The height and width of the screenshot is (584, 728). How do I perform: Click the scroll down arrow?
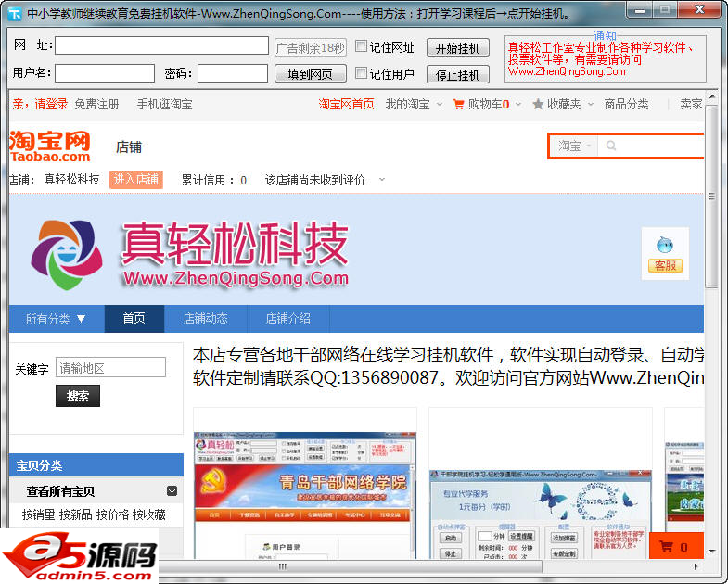pyautogui.click(x=711, y=552)
